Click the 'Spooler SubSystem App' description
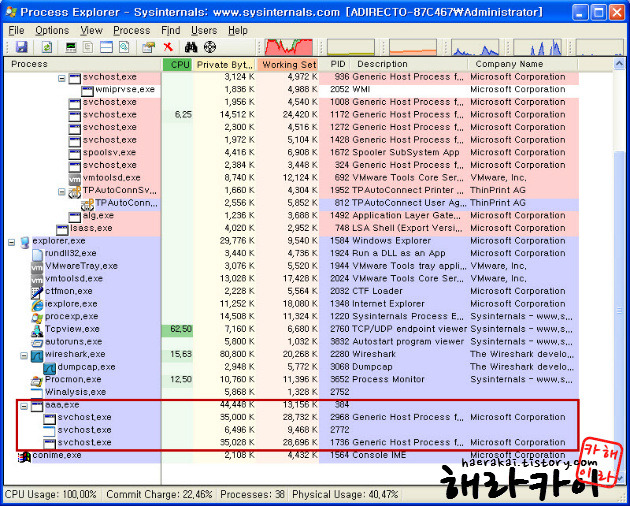630x506 pixels. [406, 152]
